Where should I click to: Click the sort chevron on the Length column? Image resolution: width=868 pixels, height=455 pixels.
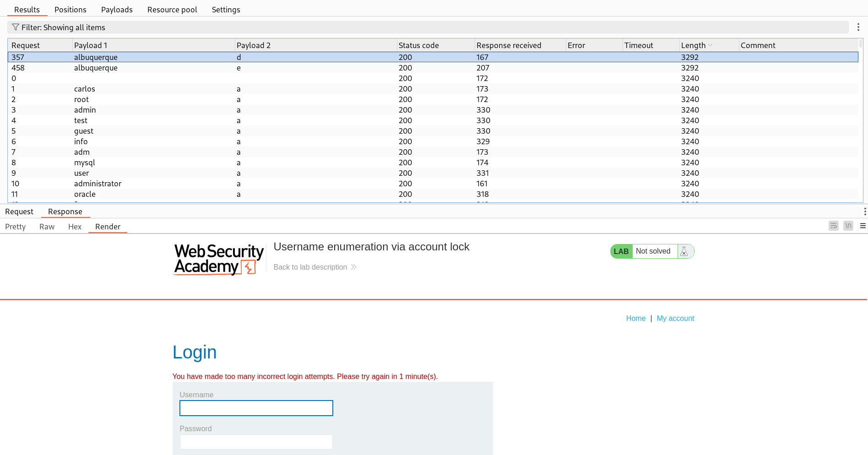click(710, 45)
